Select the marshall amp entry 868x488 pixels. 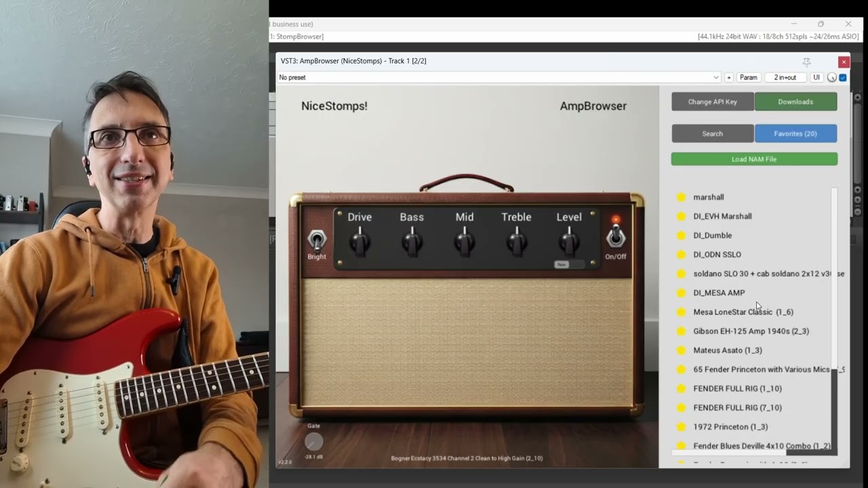[709, 197]
